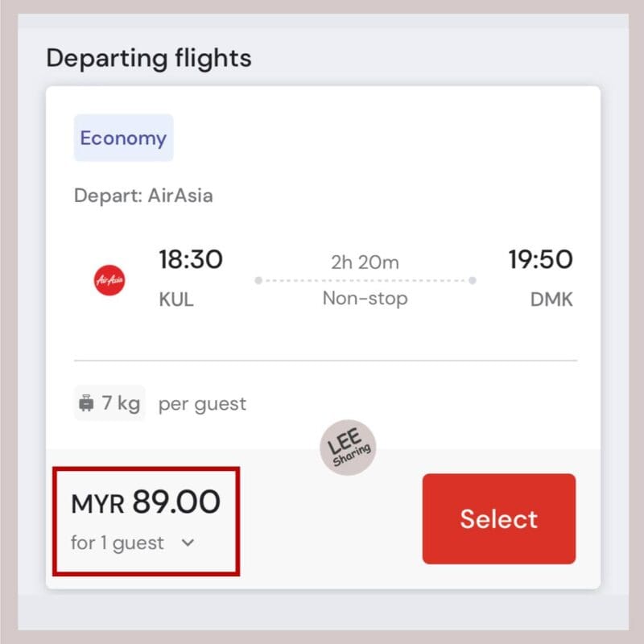Click the Economy fare class badge
The height and width of the screenshot is (644, 644).
pyautogui.click(x=124, y=138)
